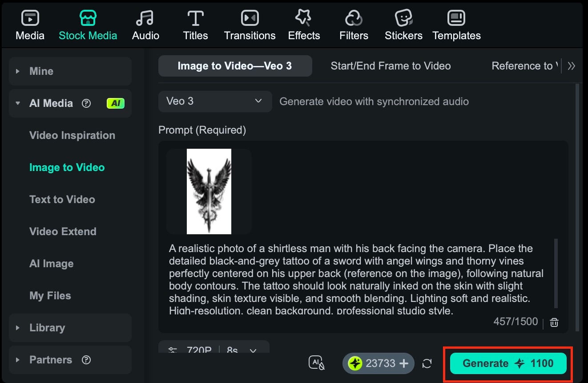The width and height of the screenshot is (588, 383).
Task: Click the AI watermark removal icon
Action: [316, 363]
